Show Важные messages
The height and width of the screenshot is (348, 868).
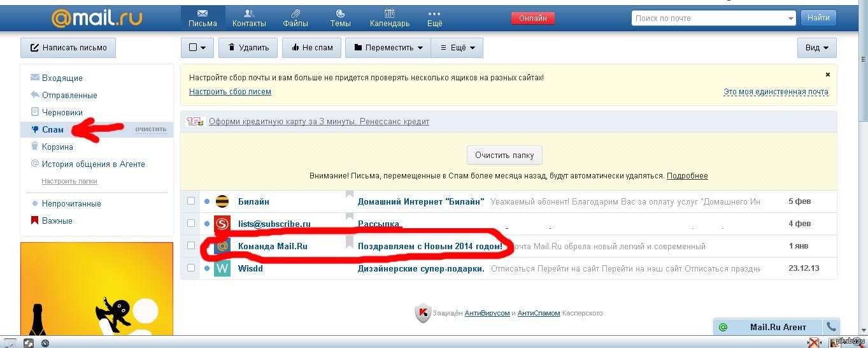pos(57,221)
